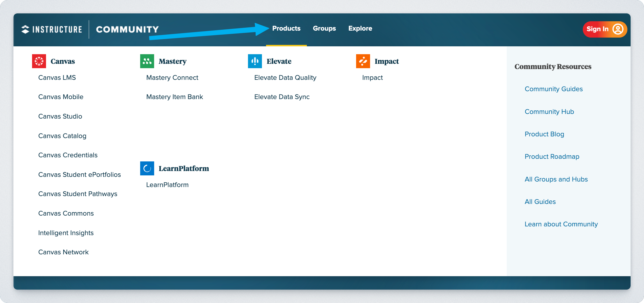The width and height of the screenshot is (644, 303).
Task: Select Canvas Commons
Action: click(x=66, y=213)
